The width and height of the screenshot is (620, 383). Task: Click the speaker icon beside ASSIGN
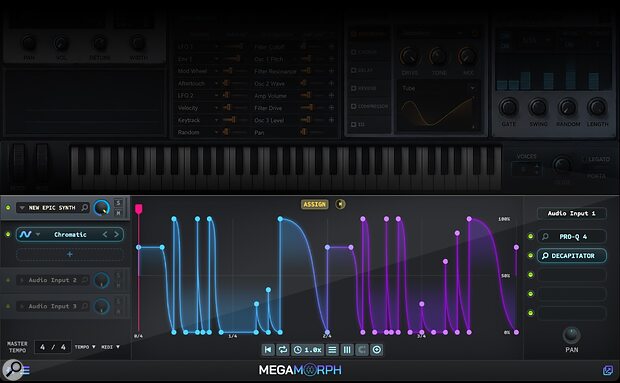pyautogui.click(x=340, y=204)
